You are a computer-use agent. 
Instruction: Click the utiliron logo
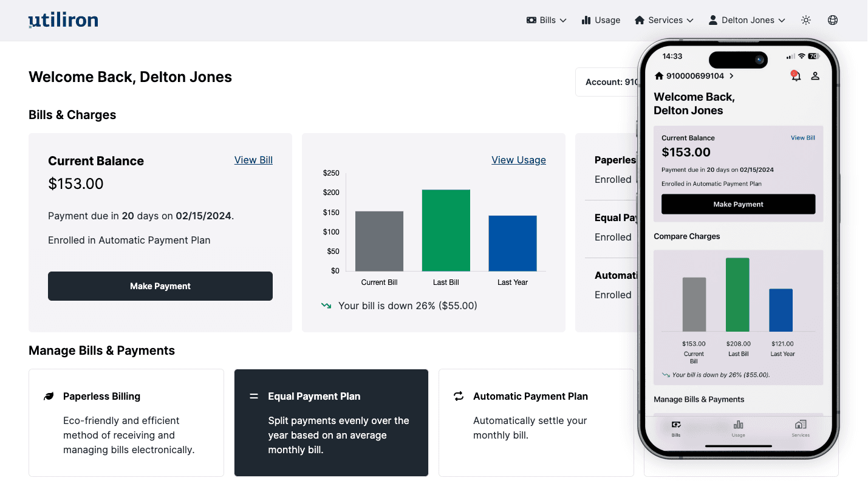(x=63, y=20)
